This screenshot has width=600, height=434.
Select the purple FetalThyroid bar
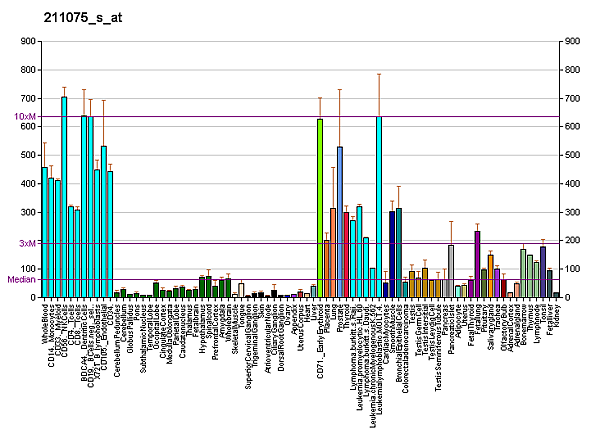pyautogui.click(x=477, y=264)
